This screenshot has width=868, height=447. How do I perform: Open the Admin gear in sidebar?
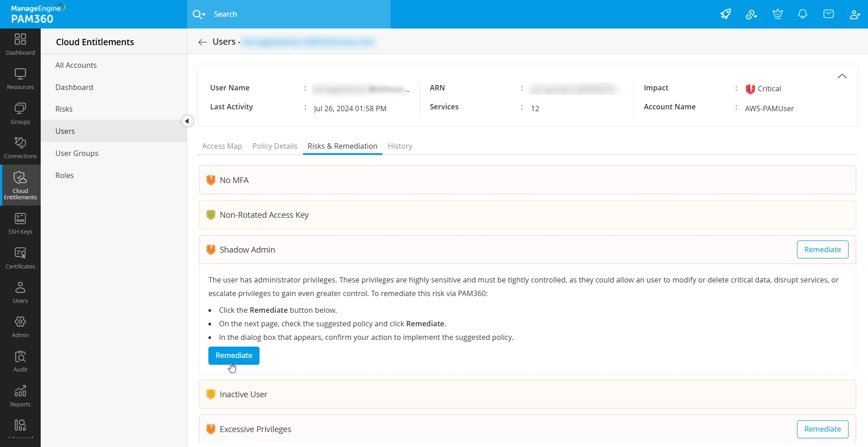click(x=20, y=327)
